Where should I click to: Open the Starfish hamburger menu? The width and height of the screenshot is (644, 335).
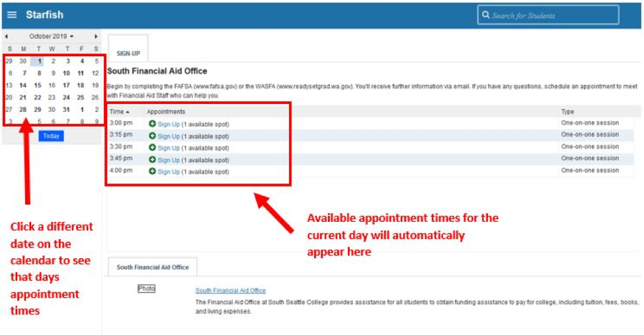(x=12, y=15)
